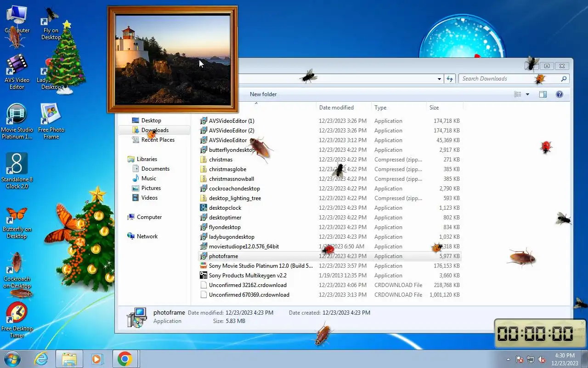
Task: Open Action Center flag tray icon
Action: point(520,359)
